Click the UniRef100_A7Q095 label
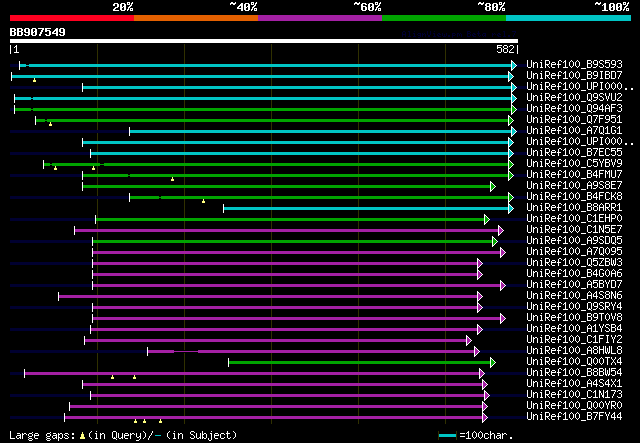640x443 pixels. 574,252
